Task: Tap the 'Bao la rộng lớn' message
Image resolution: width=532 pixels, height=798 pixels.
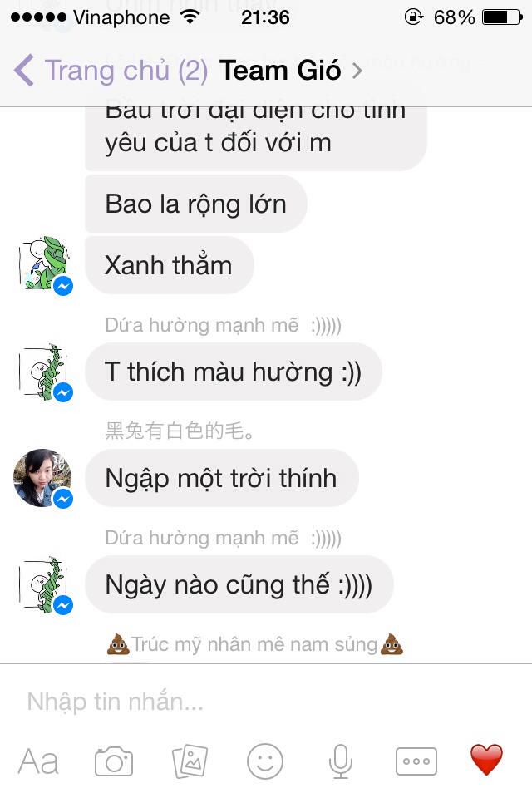Action: (196, 204)
